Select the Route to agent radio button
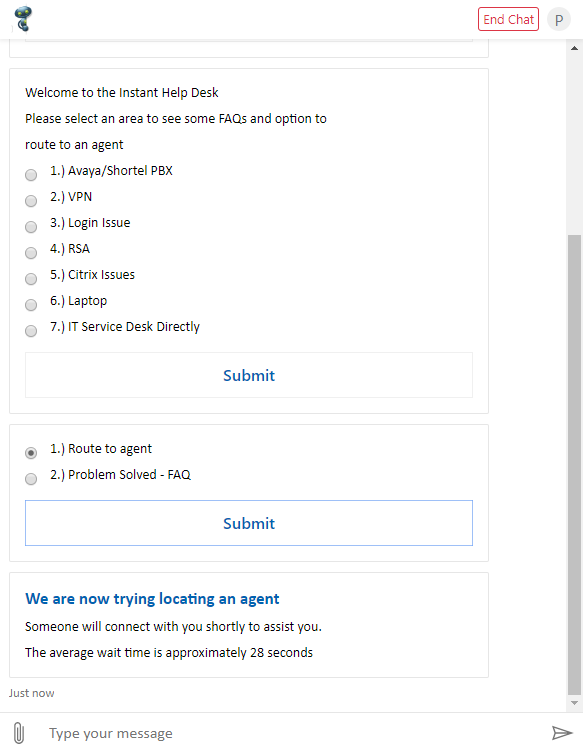The height and width of the screenshot is (752, 583). click(x=31, y=453)
